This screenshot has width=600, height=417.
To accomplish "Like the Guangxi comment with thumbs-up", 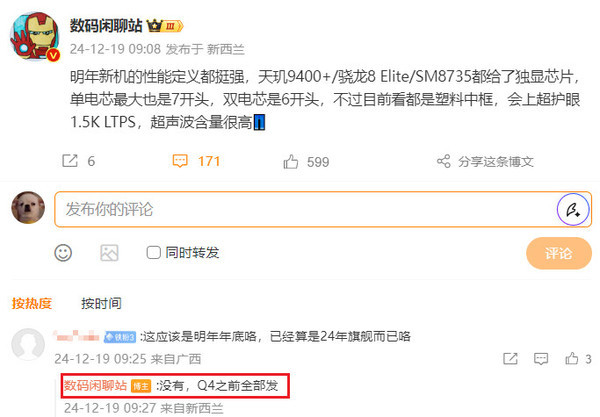I will coord(572,358).
